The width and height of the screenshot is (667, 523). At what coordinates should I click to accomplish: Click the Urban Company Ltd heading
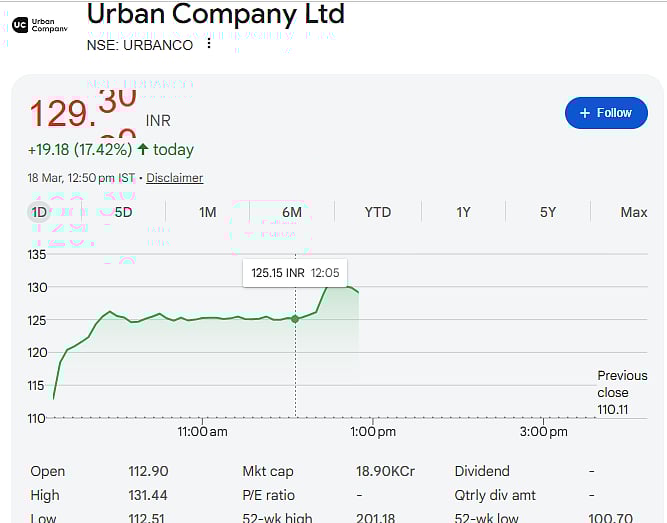click(215, 14)
